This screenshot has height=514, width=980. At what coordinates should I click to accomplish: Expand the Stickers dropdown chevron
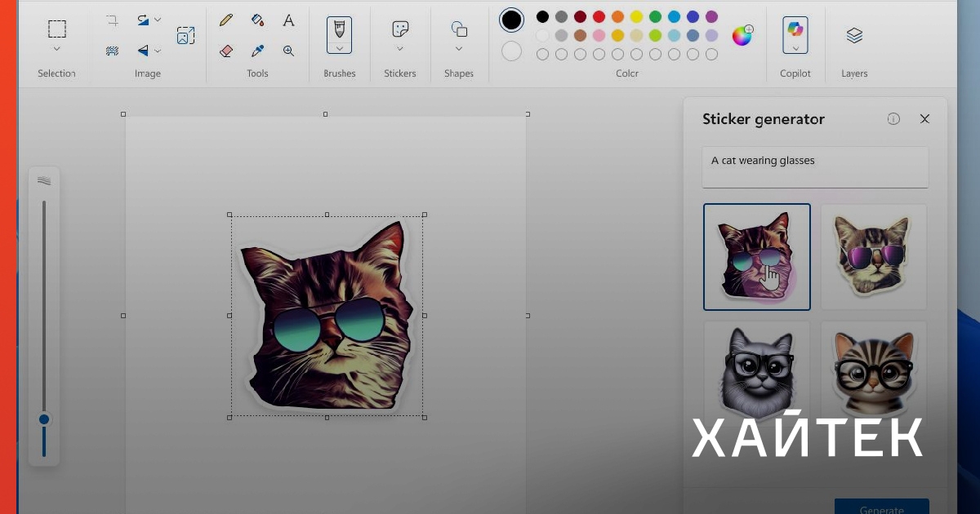(x=400, y=49)
